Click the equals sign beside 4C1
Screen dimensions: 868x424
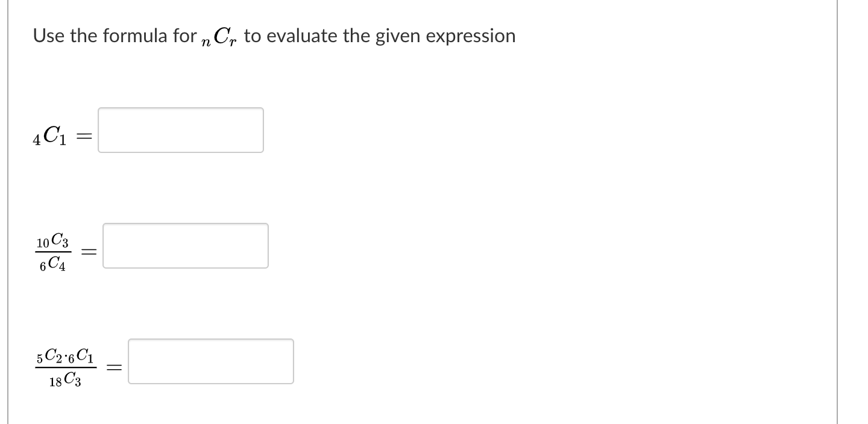84,136
